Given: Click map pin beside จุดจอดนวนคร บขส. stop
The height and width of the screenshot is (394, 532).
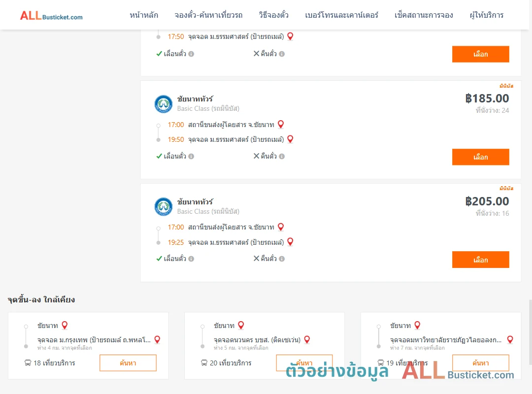Looking at the screenshot, I should 307,340.
